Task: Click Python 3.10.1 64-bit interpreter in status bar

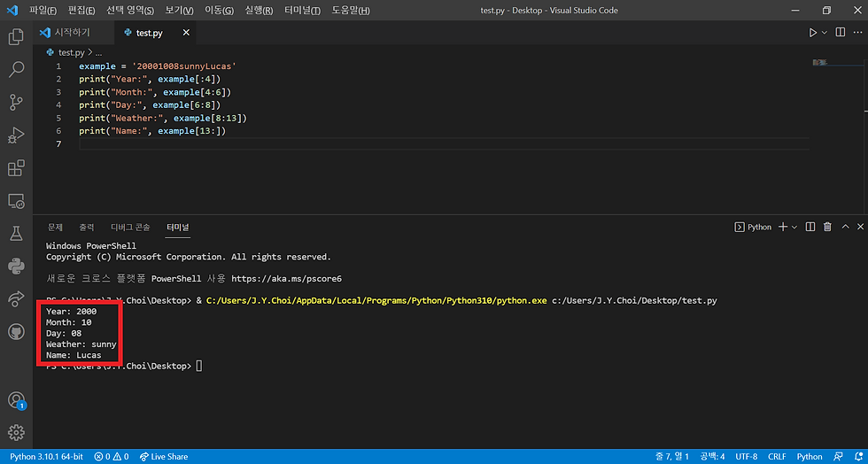Action: 46,457
